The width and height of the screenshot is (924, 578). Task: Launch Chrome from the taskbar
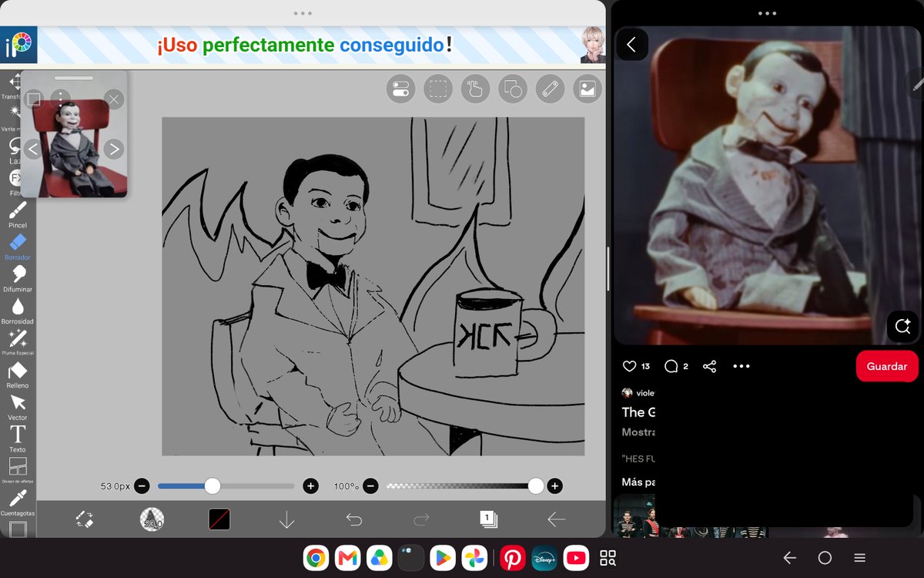point(316,557)
